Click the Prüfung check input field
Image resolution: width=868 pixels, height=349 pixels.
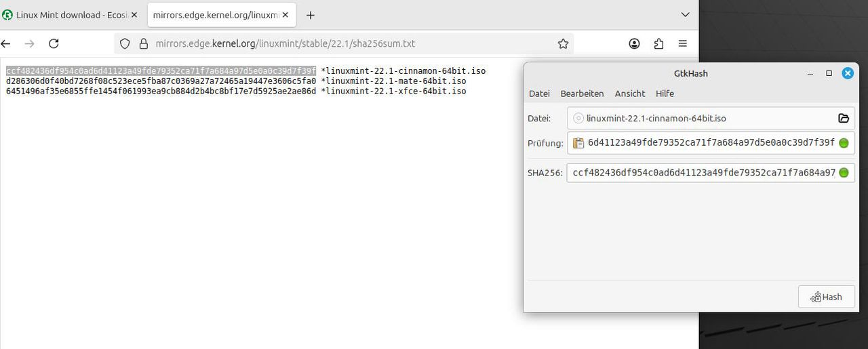(x=711, y=143)
